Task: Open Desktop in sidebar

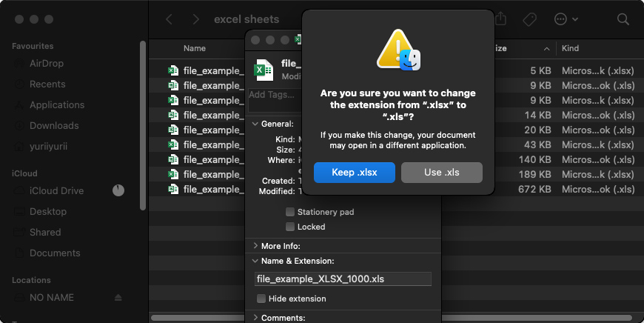Action: pos(47,212)
